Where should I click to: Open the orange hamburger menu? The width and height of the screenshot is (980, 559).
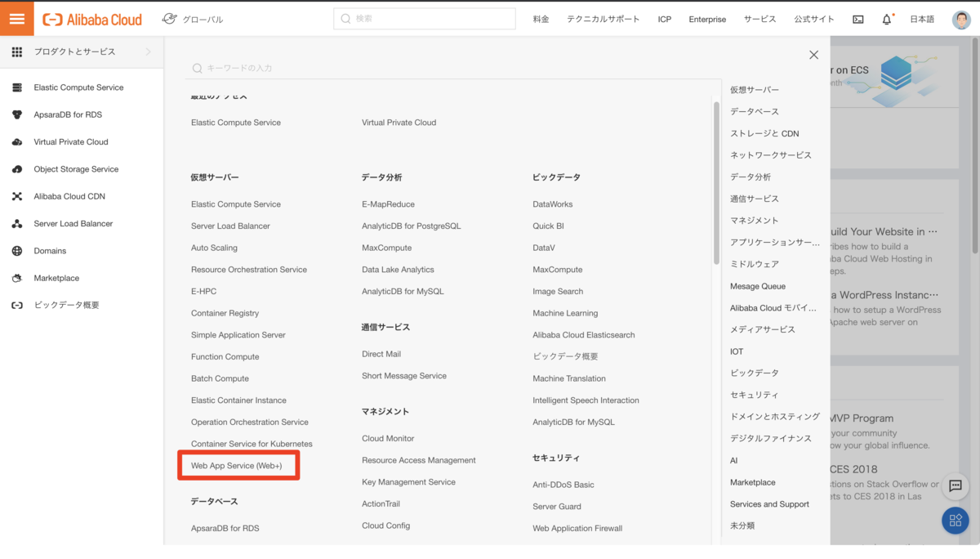[17, 18]
